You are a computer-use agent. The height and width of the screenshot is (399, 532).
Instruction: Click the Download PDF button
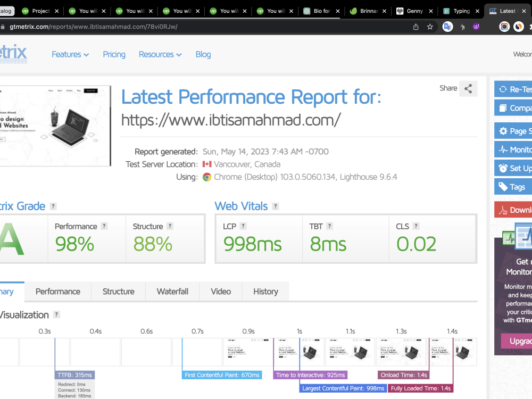[x=513, y=210]
